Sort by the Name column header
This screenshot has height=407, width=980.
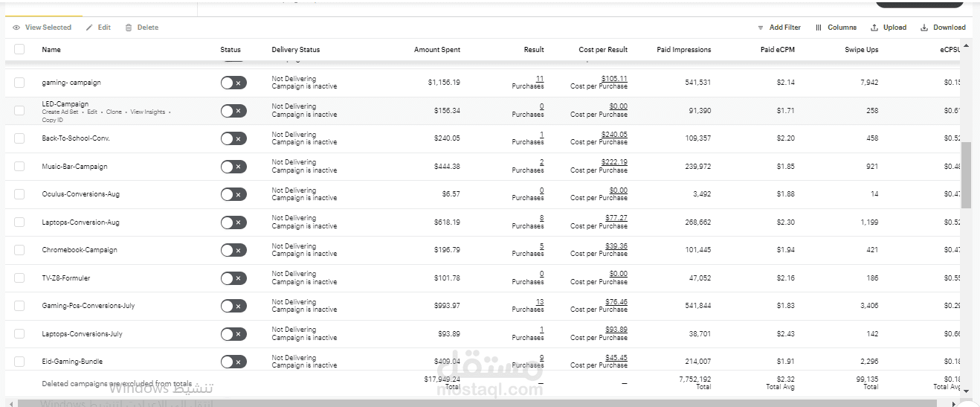click(51, 50)
